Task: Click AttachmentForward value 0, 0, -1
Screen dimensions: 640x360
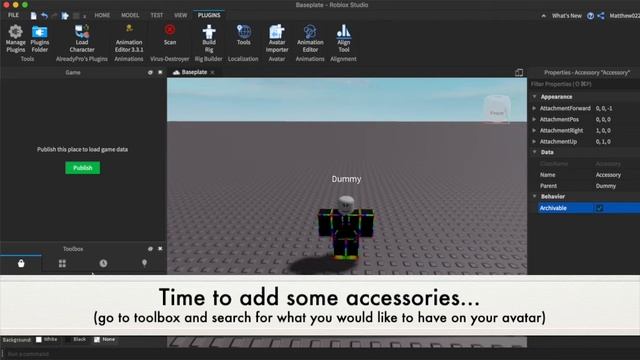Action: (604, 108)
